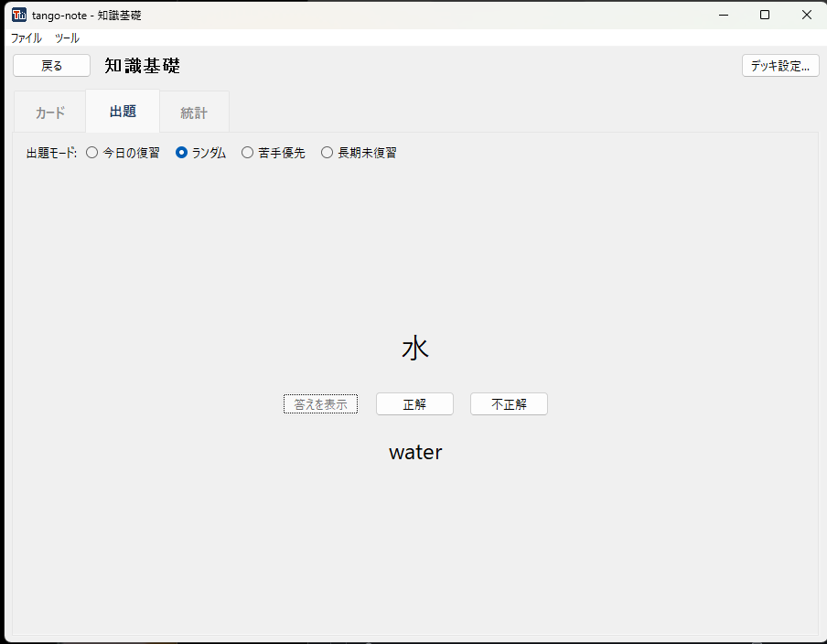The height and width of the screenshot is (644, 827).
Task: Choose the 長期未復習 mode
Action: tap(359, 153)
